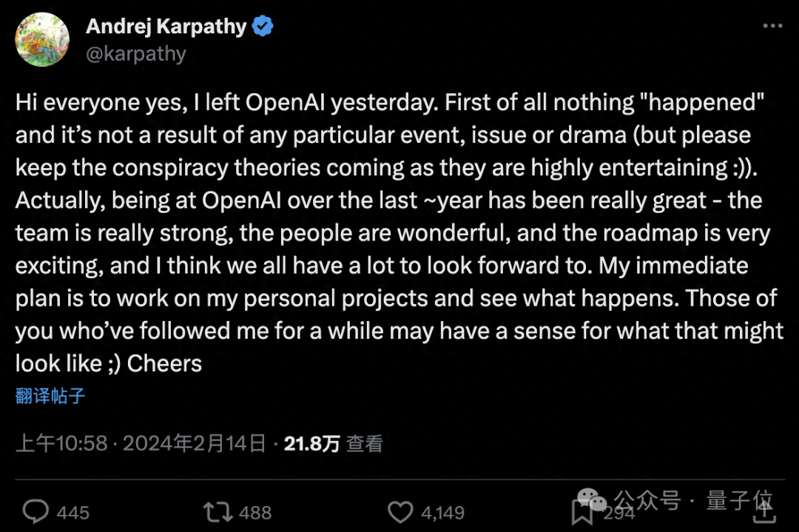Open the 2024年2月14日 timestamp link

tap(195, 443)
